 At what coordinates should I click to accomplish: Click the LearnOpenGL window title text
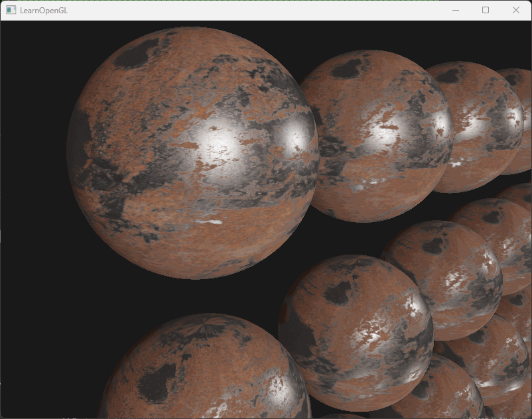[44, 11]
